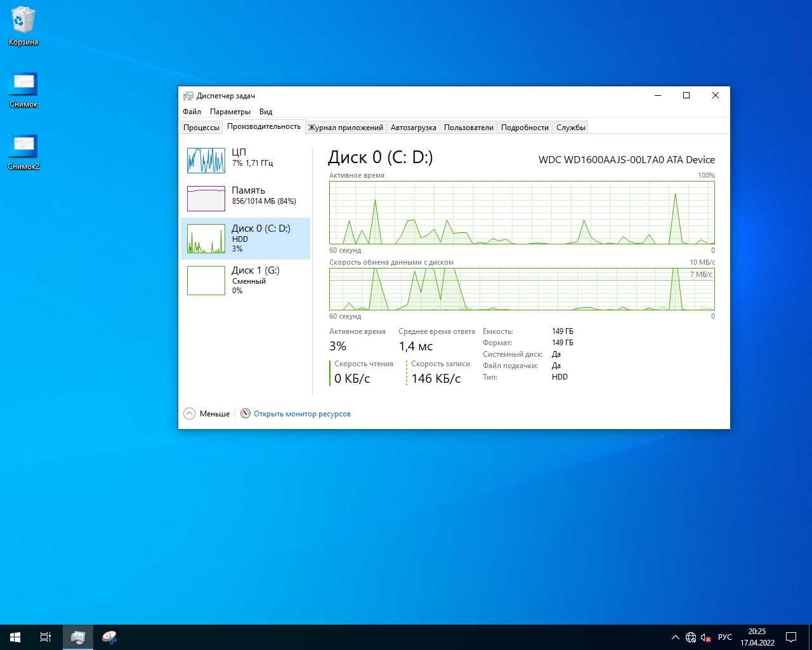Switch to the Производительность tab
This screenshot has height=650, width=812.
(264, 126)
